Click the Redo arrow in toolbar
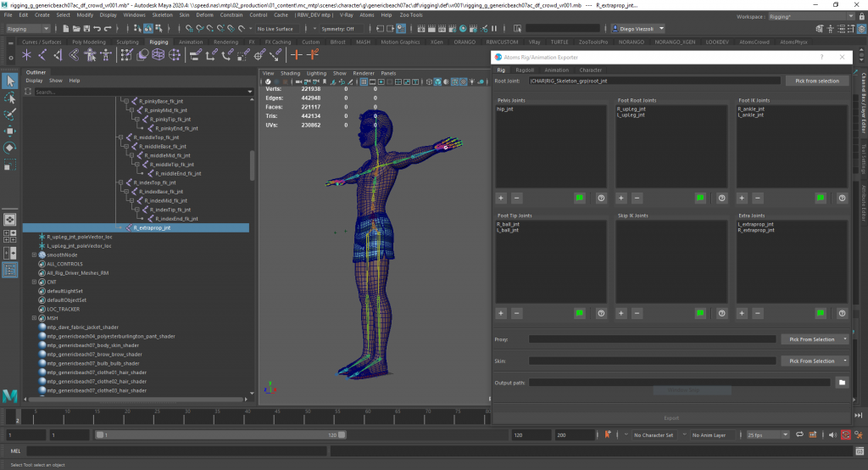 [x=108, y=28]
